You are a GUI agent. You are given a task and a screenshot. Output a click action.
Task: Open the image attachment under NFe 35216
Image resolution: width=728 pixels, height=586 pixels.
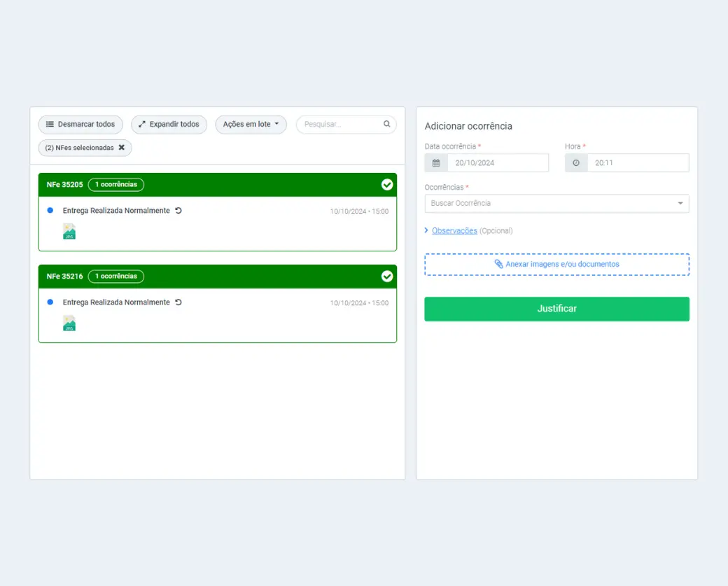(x=69, y=323)
